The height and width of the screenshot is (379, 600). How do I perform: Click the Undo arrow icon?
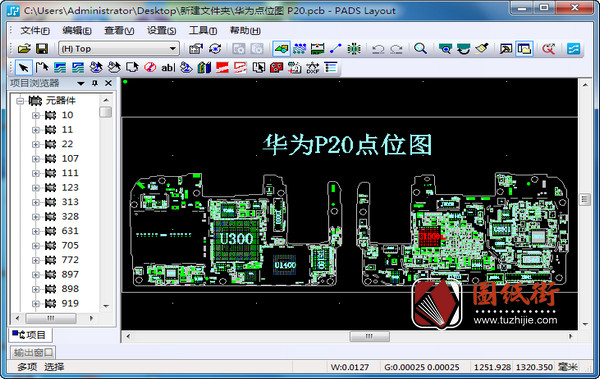point(378,49)
